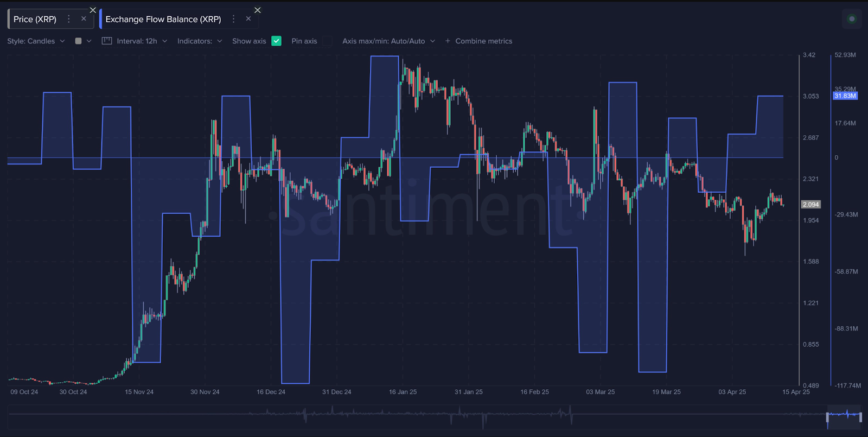Click the corner X badge above Exchange Flow Balance tab
Viewport: 868px width, 437px height.
coord(258,10)
